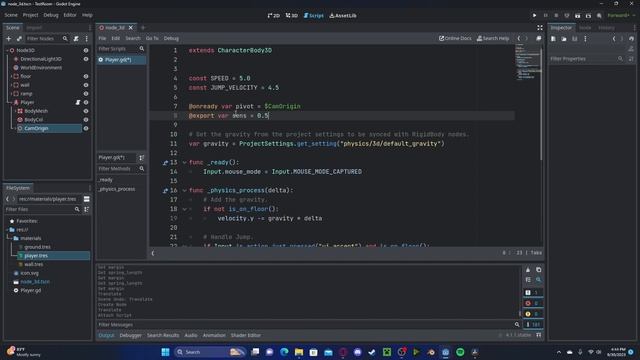This screenshot has height=360, width=640.
Task: Toggle BodyMesh visibility eye
Action: [86, 111]
